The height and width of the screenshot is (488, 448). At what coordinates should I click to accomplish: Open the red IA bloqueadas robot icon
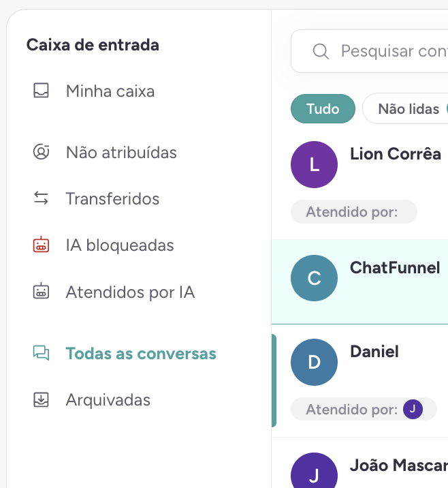point(41,245)
